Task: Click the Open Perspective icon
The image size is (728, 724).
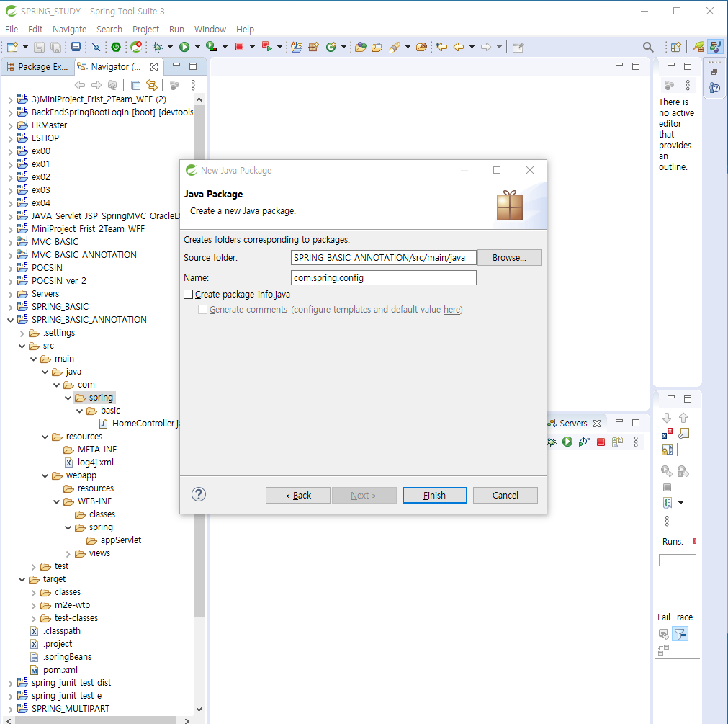Action: tap(676, 47)
